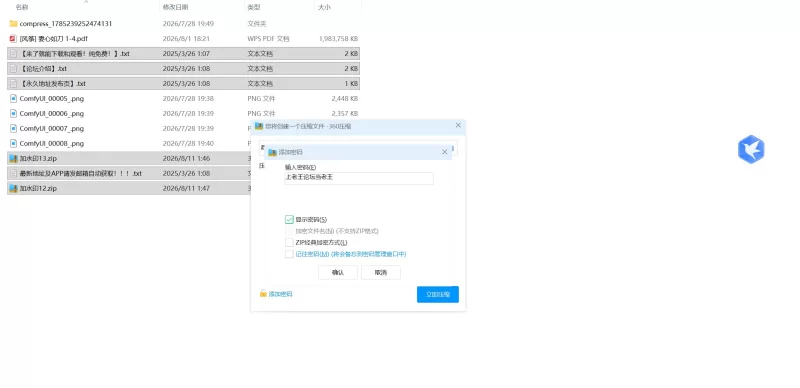Image resolution: width=800 pixels, height=388 pixels.
Task: Click the 添加密码 link with lock icon
Action: point(276,294)
